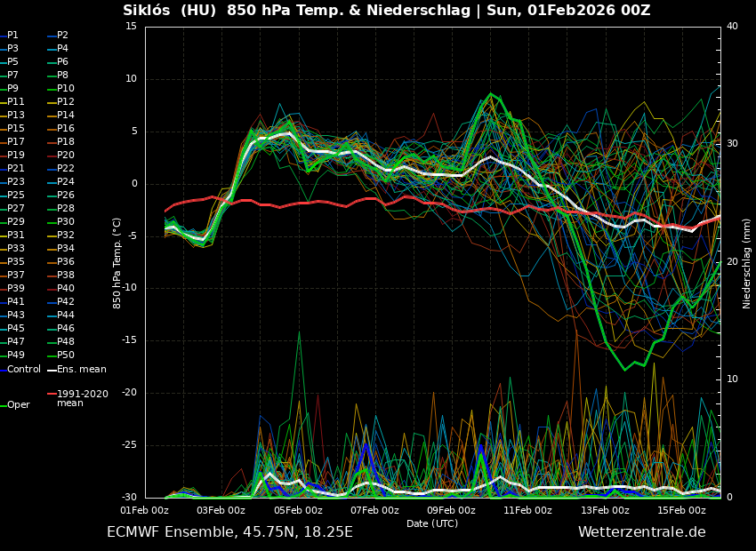Click the 13Feb 00z date tick
Image resolution: width=756 pixels, height=551 pixels.
[605, 510]
